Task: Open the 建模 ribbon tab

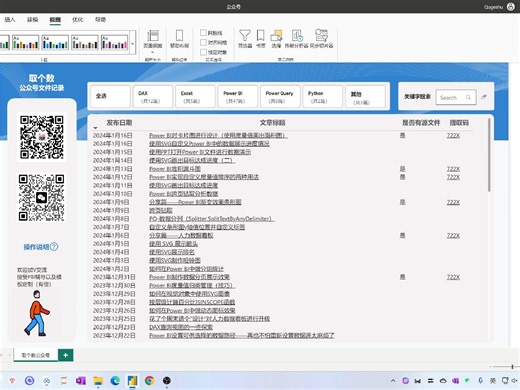Action: pyautogui.click(x=32, y=20)
